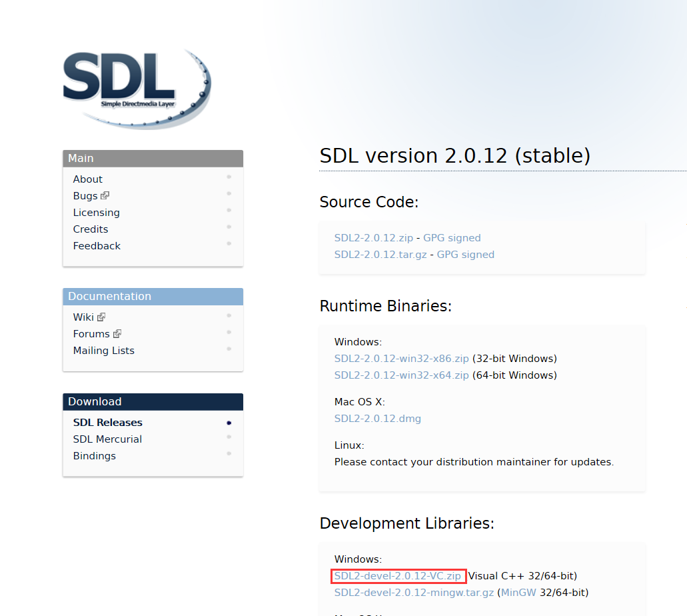Click external link icon beside Bugs
Viewport: 687px width, 616px height.
[105, 195]
